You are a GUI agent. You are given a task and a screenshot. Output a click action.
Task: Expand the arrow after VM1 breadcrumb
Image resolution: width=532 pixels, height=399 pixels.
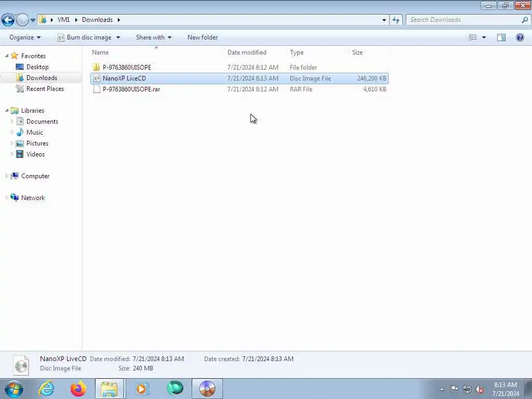click(76, 20)
